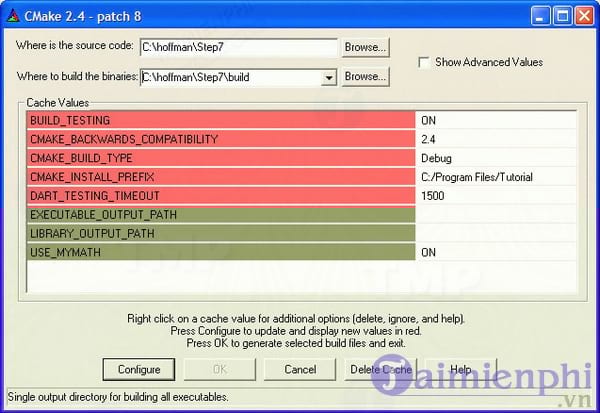Image resolution: width=600 pixels, height=413 pixels.
Task: Toggle the BUILD_TESTING ON value
Action: pos(496,120)
